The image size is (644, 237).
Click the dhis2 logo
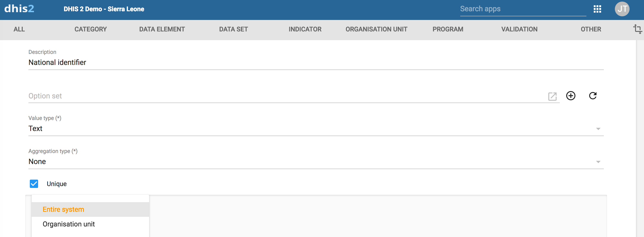point(19,9)
